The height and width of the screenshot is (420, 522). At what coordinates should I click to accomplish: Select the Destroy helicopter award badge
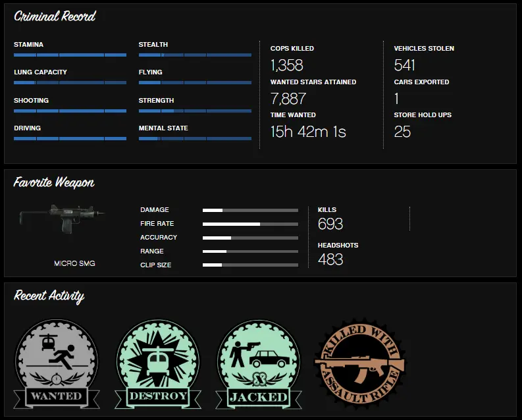coord(158,364)
